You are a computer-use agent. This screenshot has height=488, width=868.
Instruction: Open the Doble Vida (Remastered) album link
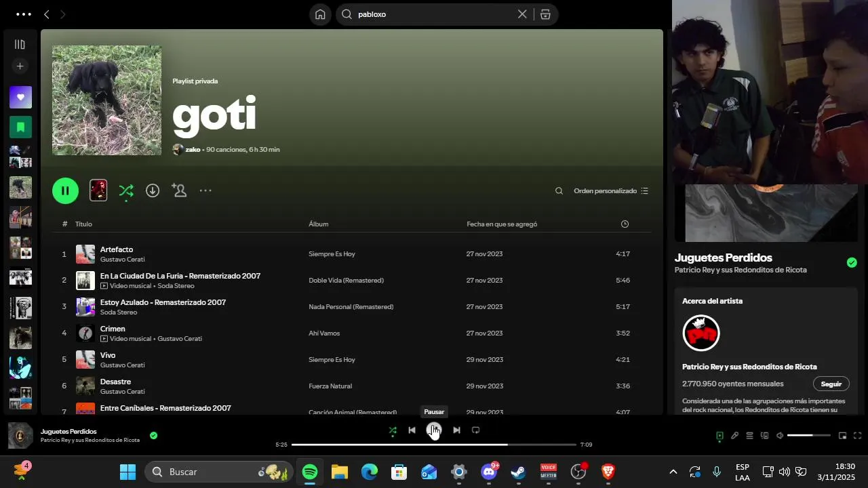tap(346, 281)
